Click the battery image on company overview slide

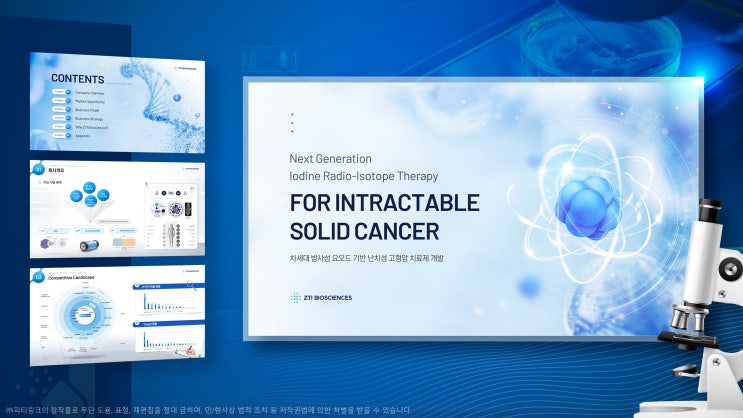tap(89, 245)
